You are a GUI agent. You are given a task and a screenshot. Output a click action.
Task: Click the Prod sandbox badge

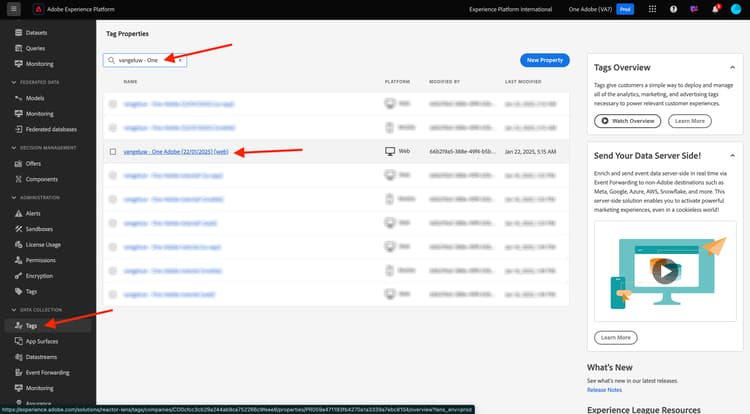[x=625, y=9]
